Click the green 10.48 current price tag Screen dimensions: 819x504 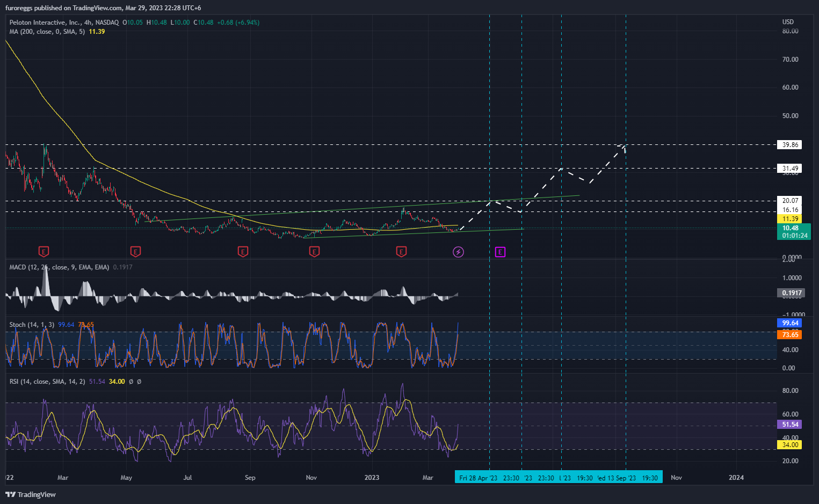click(794, 231)
